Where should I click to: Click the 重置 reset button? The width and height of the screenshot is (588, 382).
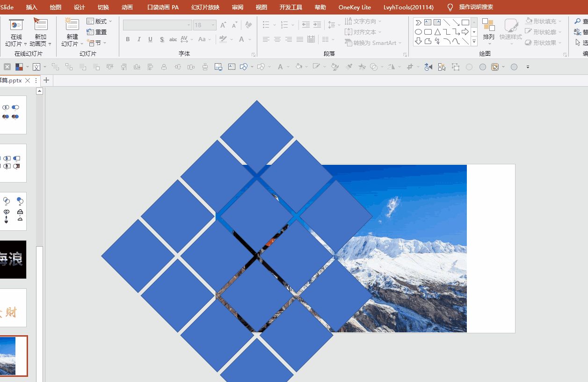(97, 32)
